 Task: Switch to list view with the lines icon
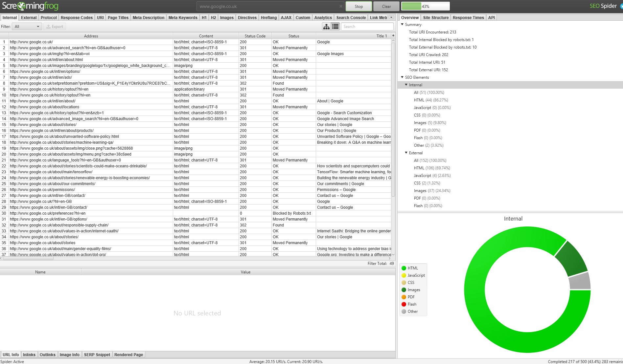[x=335, y=27]
